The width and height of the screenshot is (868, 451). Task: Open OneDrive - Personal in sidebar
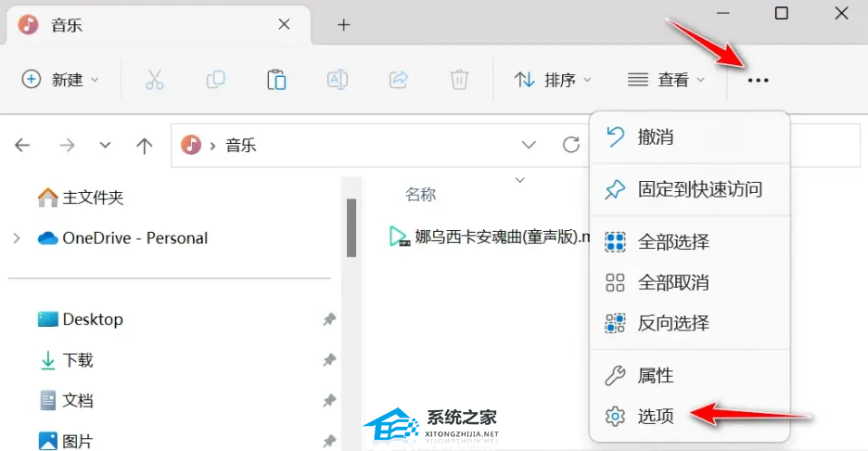(x=123, y=238)
